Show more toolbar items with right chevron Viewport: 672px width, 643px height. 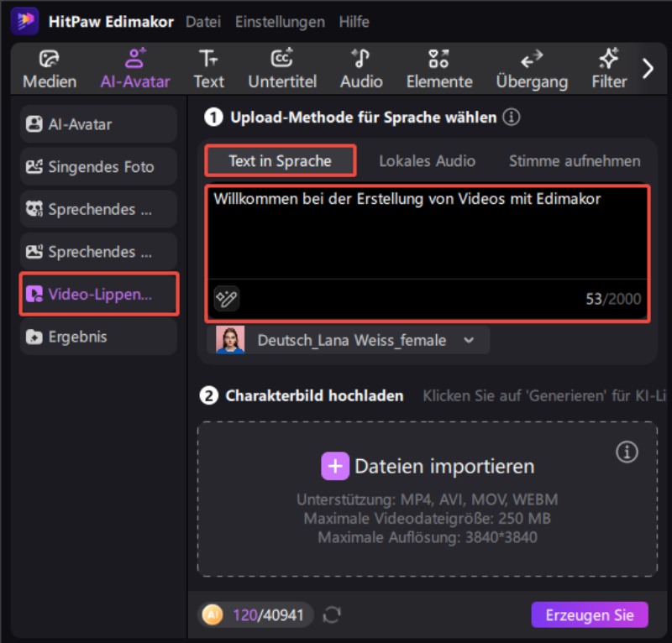click(648, 69)
